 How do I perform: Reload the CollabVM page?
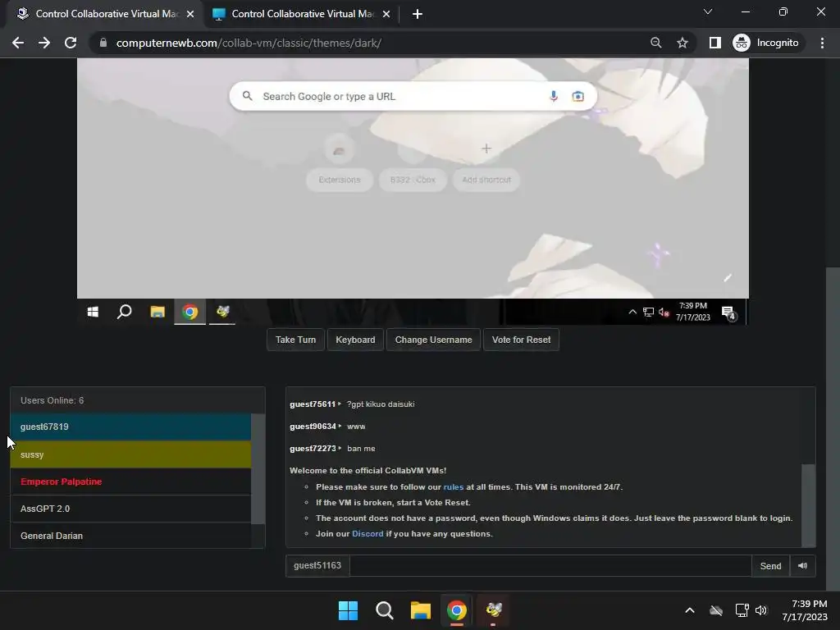pyautogui.click(x=71, y=43)
